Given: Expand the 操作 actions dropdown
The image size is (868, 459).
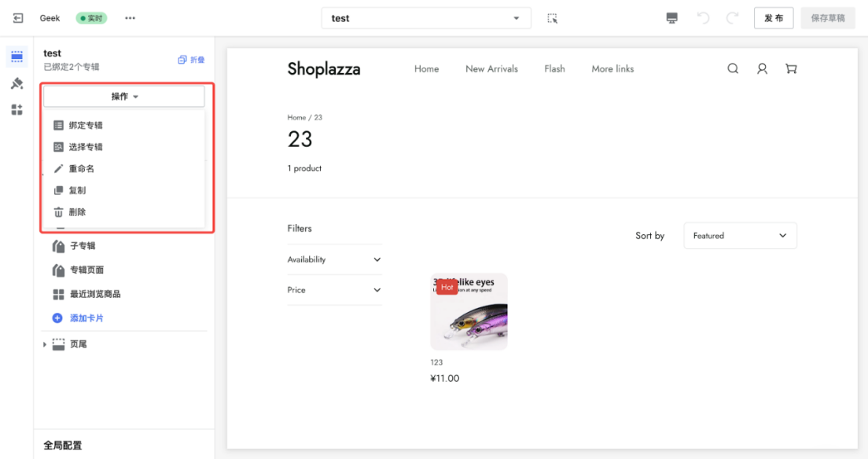Looking at the screenshot, I should pyautogui.click(x=124, y=97).
